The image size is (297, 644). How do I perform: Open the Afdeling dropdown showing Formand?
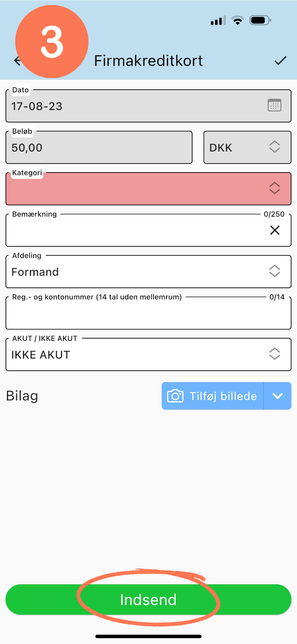pos(148,271)
